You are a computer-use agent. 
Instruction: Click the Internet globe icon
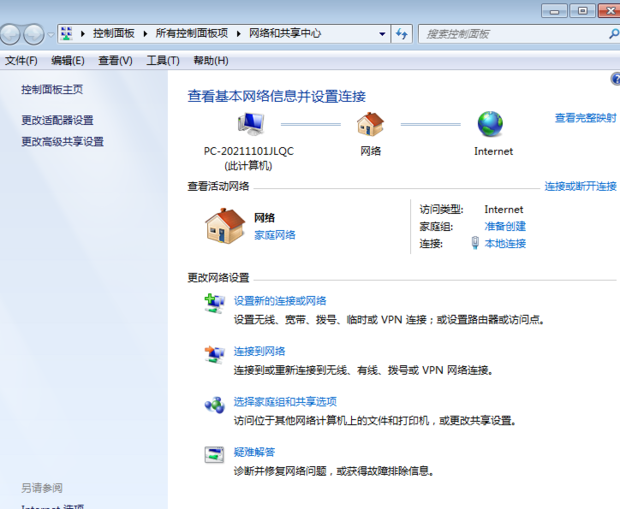pos(490,124)
